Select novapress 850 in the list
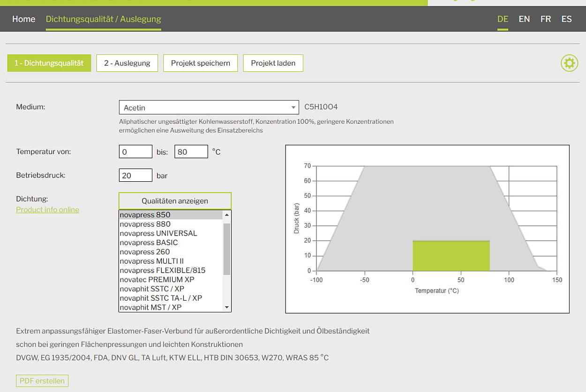The height and width of the screenshot is (392, 586). 171,215
